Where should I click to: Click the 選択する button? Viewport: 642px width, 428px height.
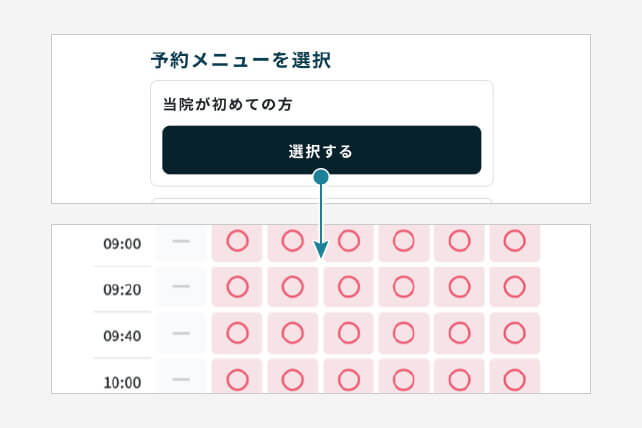click(321, 150)
